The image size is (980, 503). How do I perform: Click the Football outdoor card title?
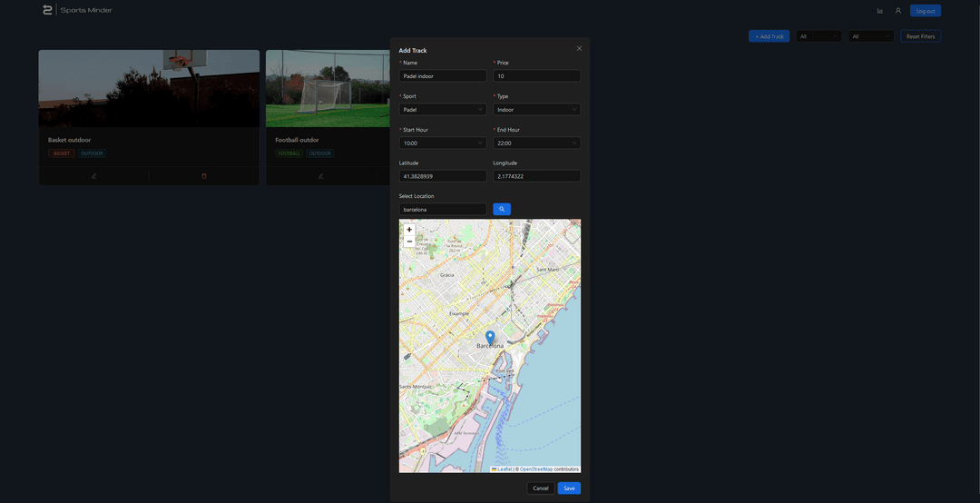point(297,140)
